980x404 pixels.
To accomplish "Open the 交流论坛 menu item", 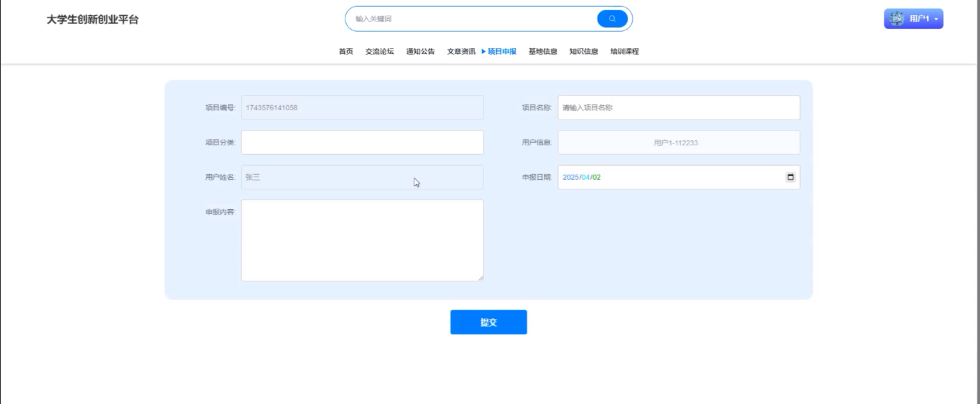I will click(x=379, y=51).
